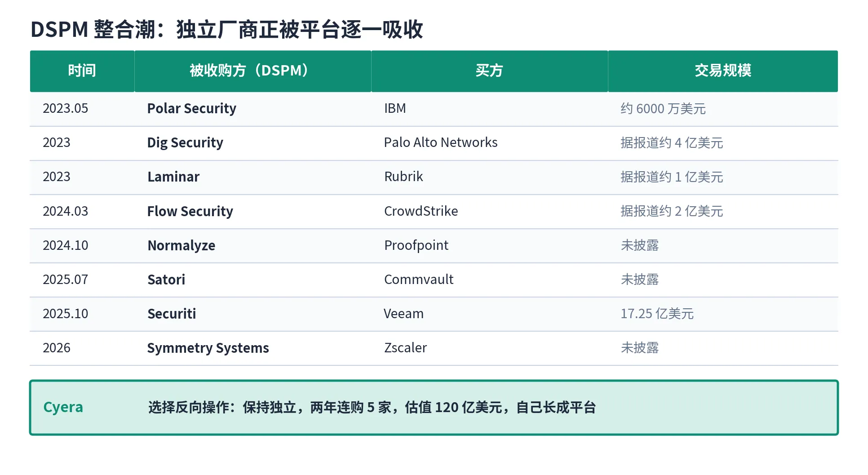Image resolution: width=868 pixels, height=475 pixels.
Task: Select the date cell '2023.05'
Action: (x=65, y=108)
